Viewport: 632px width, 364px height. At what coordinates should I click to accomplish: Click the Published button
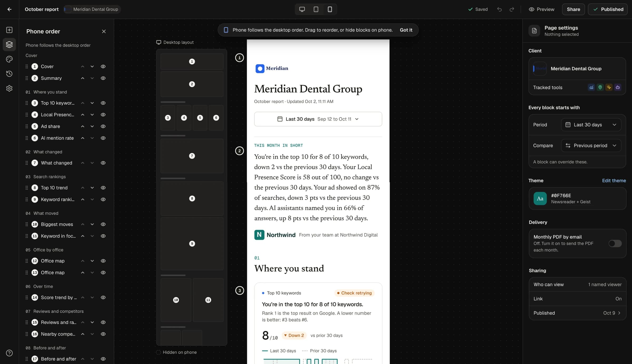[608, 9]
